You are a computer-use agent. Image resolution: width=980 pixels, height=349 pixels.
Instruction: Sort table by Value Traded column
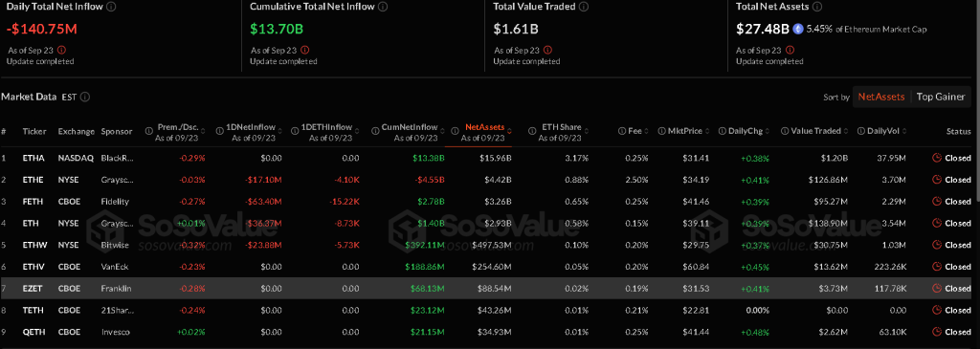pos(814,131)
